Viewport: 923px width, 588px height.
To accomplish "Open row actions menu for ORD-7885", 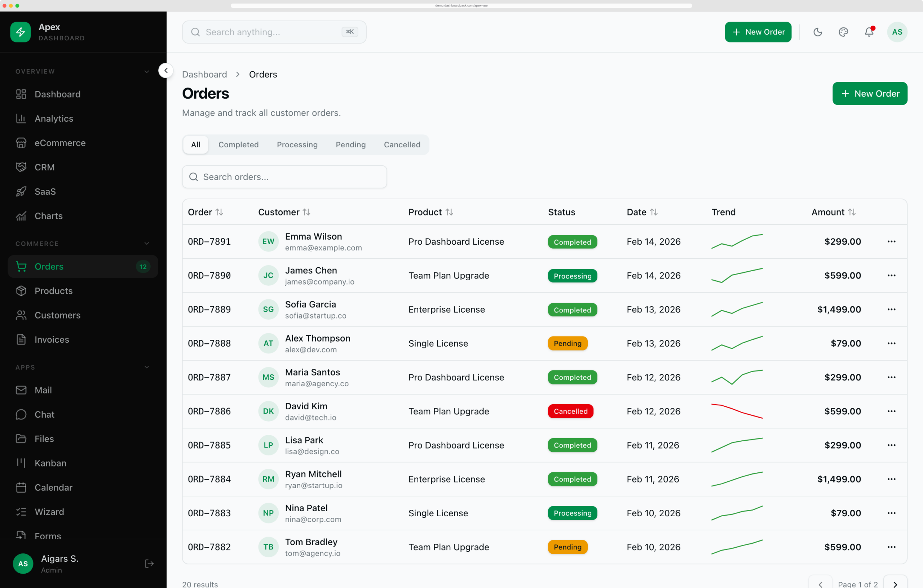I will point(891,445).
